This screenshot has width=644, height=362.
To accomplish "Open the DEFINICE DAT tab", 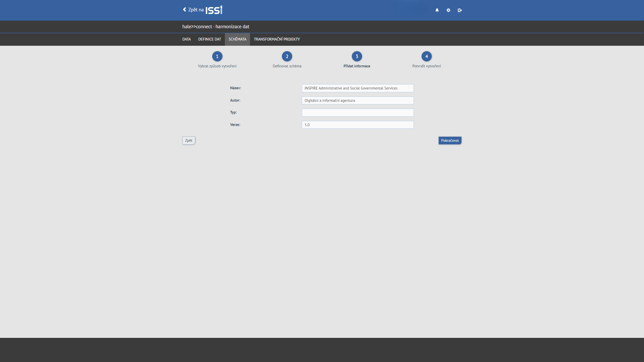I will point(210,39).
